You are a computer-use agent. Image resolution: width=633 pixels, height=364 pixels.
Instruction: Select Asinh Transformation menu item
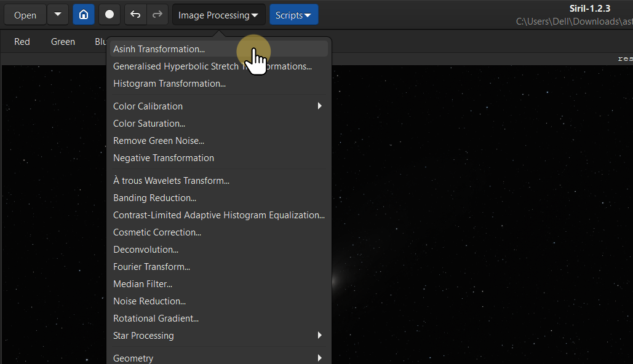159,49
